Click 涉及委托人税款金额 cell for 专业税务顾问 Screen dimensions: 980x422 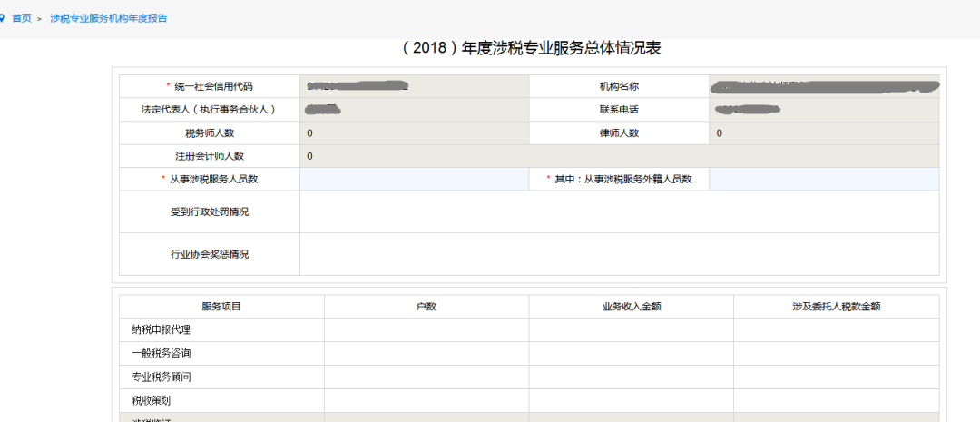[837, 377]
